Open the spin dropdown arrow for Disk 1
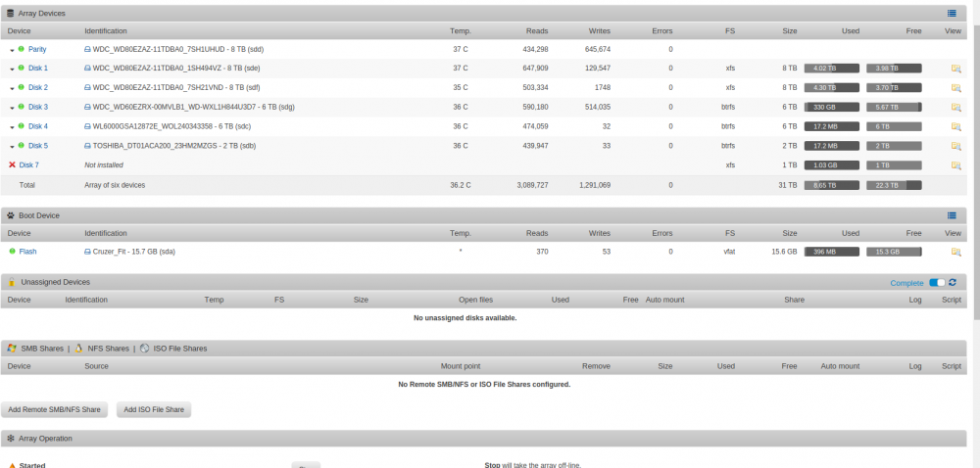Viewport: 980px width, 468px height. (x=12, y=69)
